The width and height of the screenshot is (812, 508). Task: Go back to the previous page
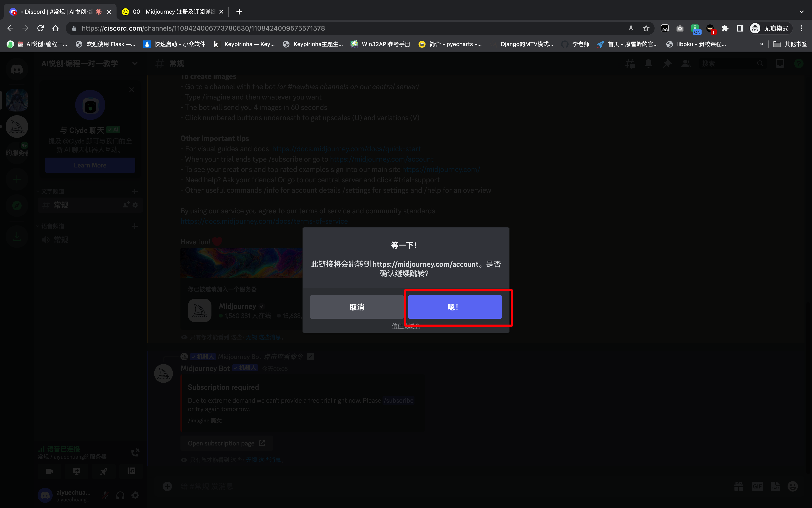pos(10,28)
